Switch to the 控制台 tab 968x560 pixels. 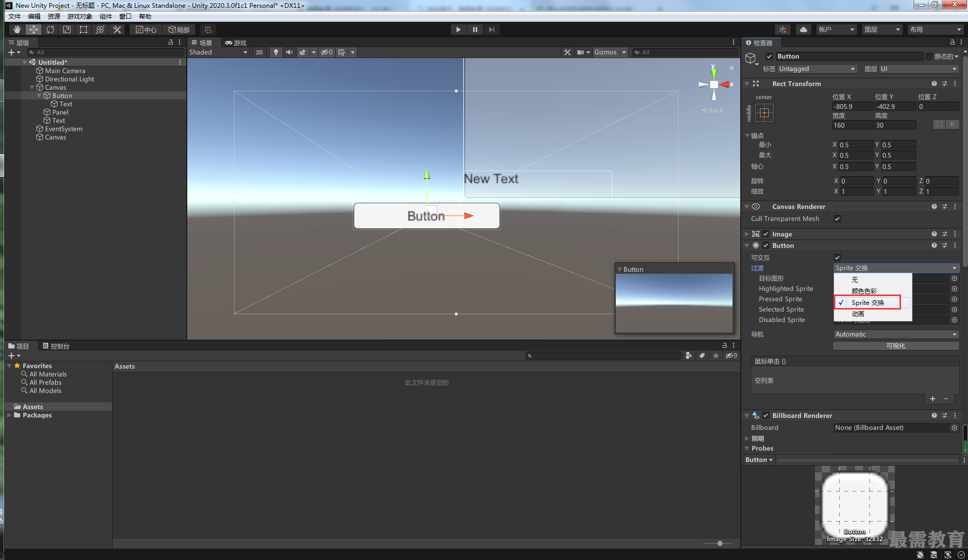tap(56, 346)
